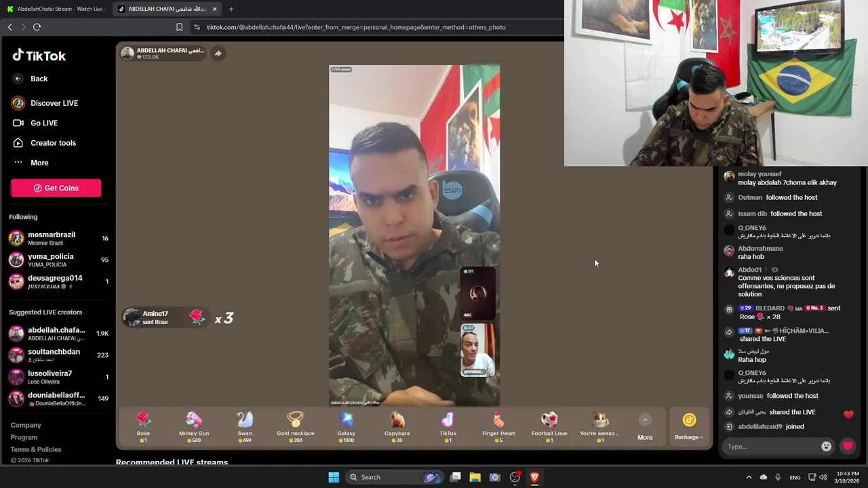
Task: Open douniabellaoff suggested live creator
Action: [x=58, y=399]
